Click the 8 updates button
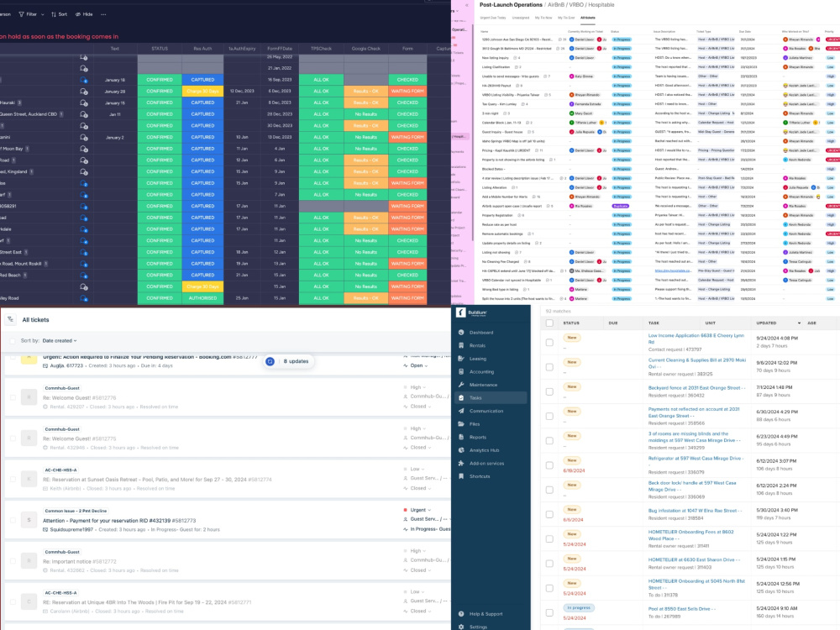 pos(288,361)
